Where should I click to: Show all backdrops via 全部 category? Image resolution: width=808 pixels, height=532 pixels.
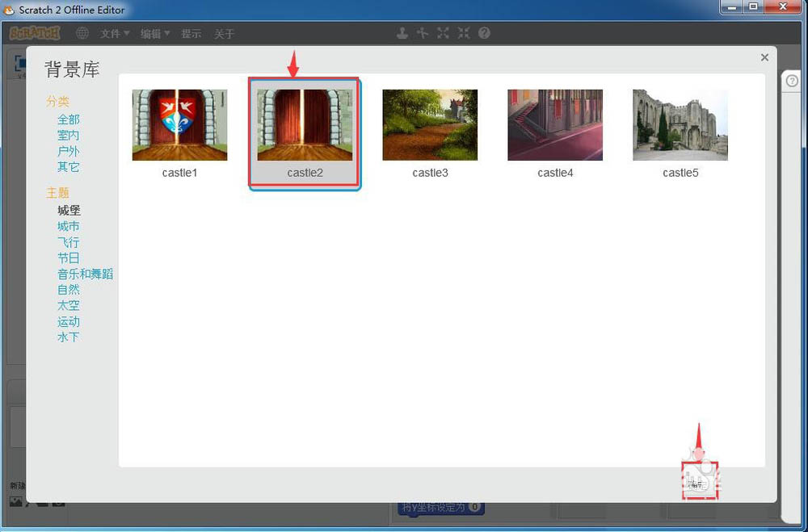(x=69, y=119)
